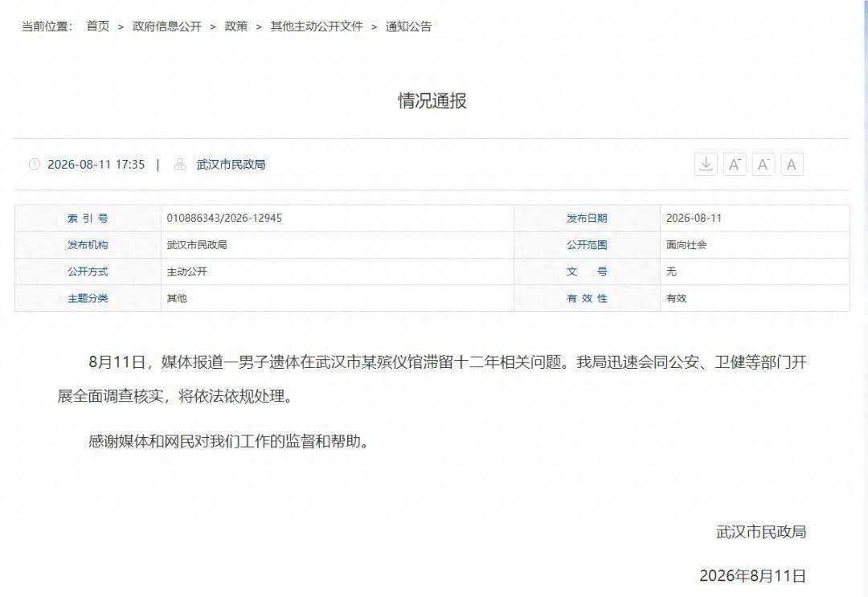The width and height of the screenshot is (868, 597).
Task: Click the 主动公开 value cell
Action: [x=337, y=271]
